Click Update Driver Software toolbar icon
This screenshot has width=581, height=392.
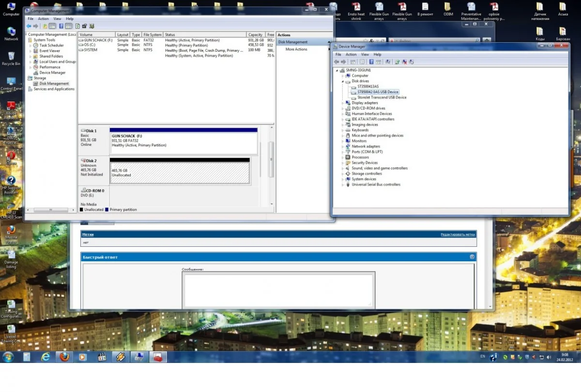point(397,62)
